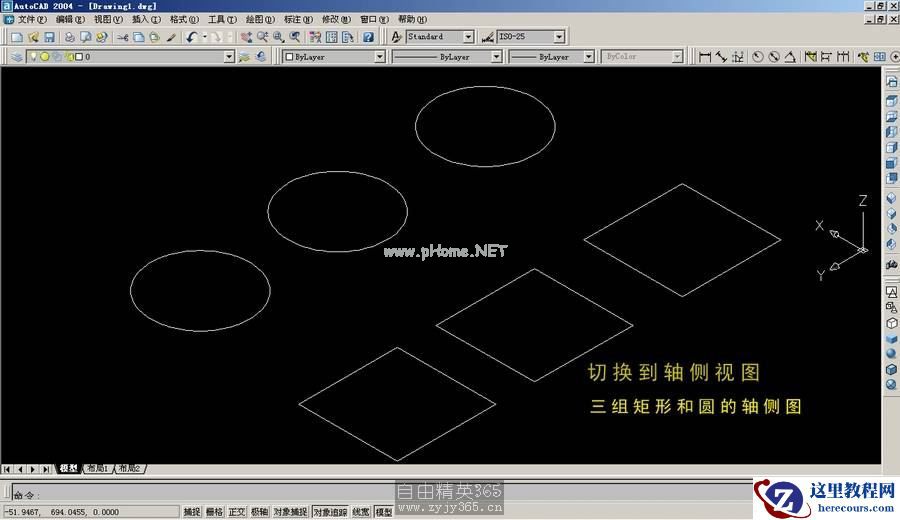Expand the undo history arrow
Image resolution: width=900 pixels, height=520 pixels.
point(204,37)
